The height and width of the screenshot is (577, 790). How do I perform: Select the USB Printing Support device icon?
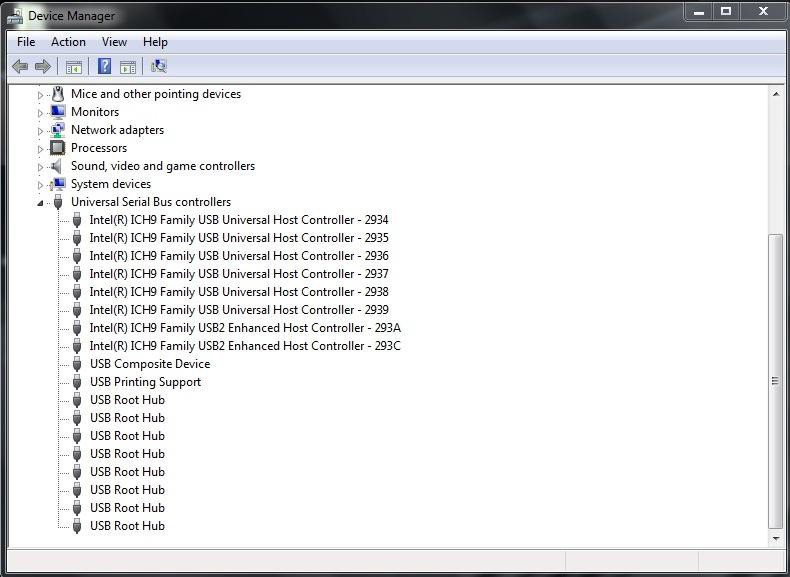[77, 382]
